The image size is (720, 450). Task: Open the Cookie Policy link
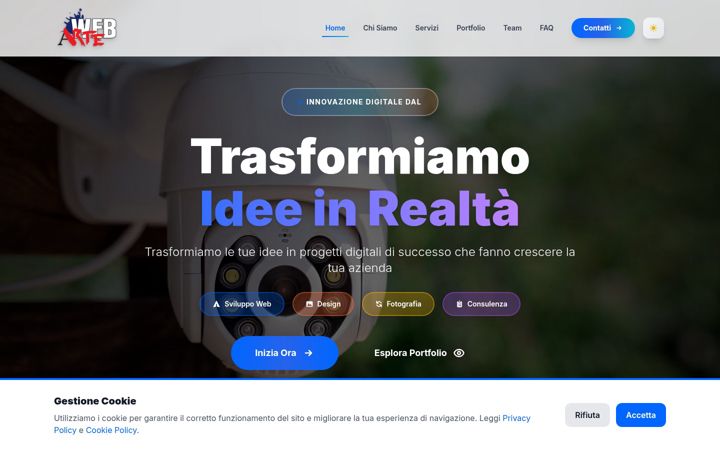[111, 430]
